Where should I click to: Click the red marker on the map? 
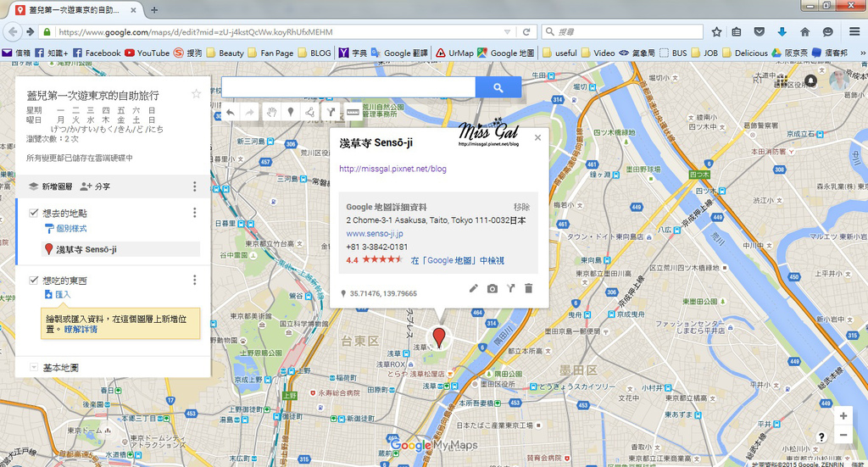pos(438,337)
